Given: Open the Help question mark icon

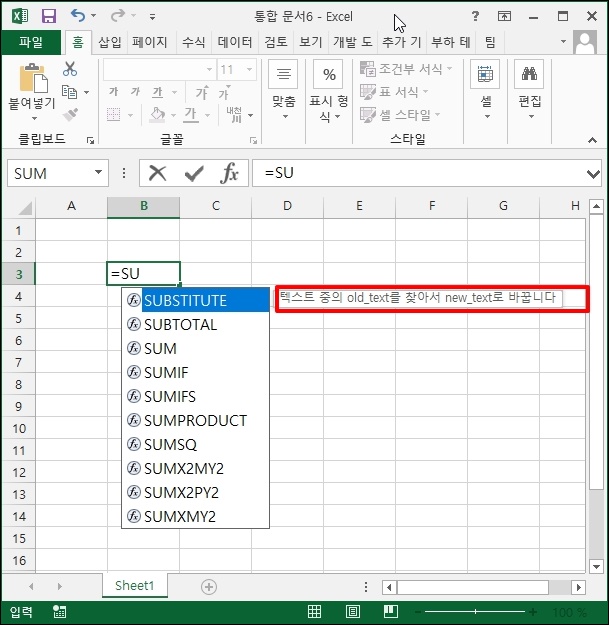Looking at the screenshot, I should 475,16.
